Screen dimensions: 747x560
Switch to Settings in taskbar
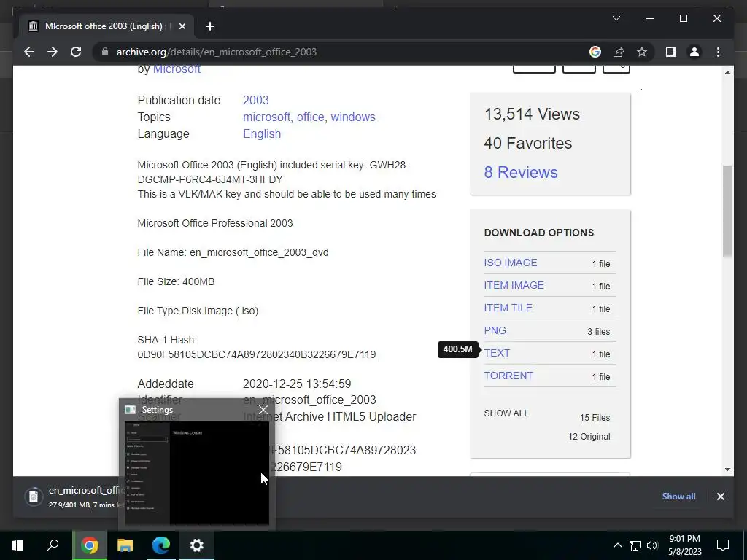(x=197, y=545)
